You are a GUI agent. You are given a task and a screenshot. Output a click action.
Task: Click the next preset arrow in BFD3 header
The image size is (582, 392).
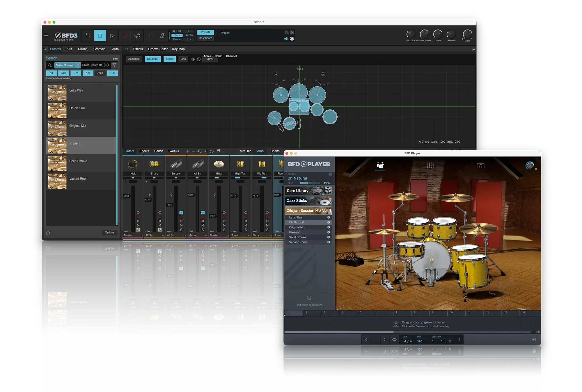pyautogui.click(x=292, y=33)
